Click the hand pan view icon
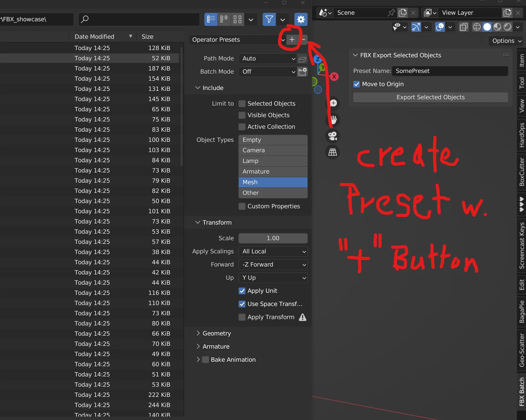The image size is (526, 420). pyautogui.click(x=333, y=120)
